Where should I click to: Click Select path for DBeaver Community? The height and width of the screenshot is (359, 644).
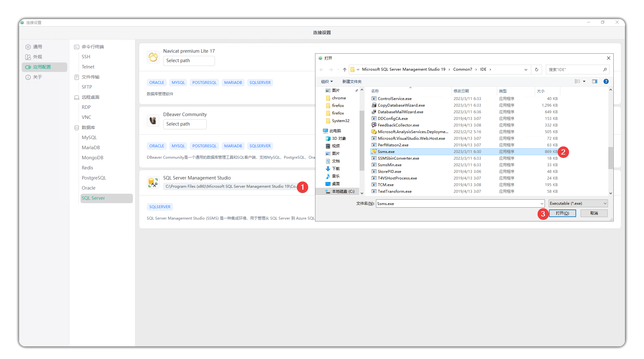tap(185, 124)
